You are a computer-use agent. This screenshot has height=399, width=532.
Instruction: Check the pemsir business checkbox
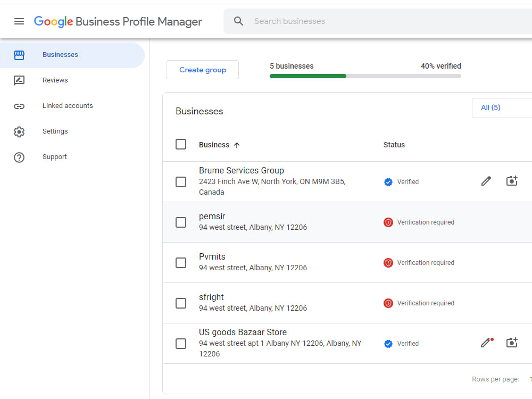tap(181, 222)
